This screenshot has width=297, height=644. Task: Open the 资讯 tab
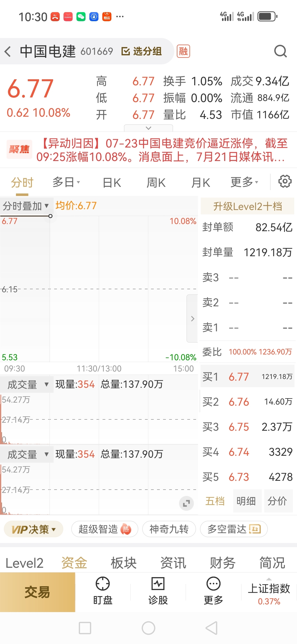click(173, 563)
